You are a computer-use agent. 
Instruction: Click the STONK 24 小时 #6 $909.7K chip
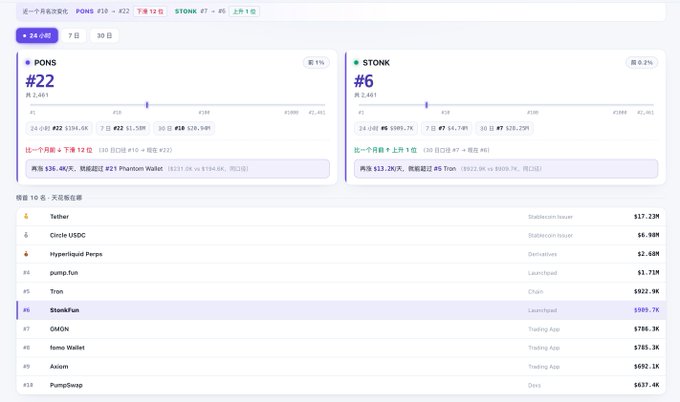(x=386, y=128)
